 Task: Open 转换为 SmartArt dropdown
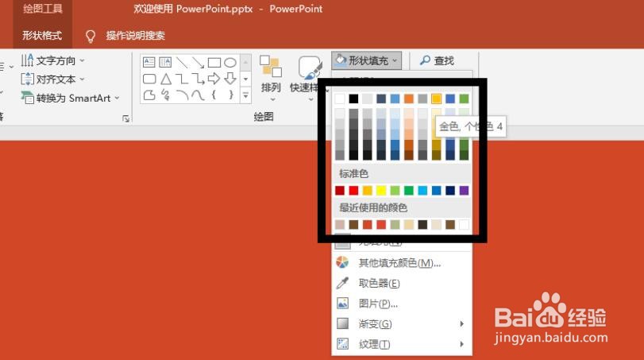click(x=70, y=99)
